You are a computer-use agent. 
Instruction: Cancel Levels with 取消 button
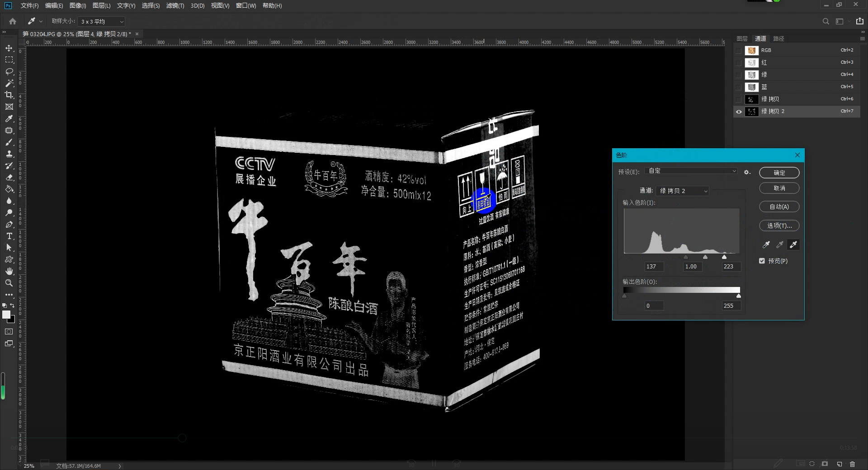click(779, 188)
